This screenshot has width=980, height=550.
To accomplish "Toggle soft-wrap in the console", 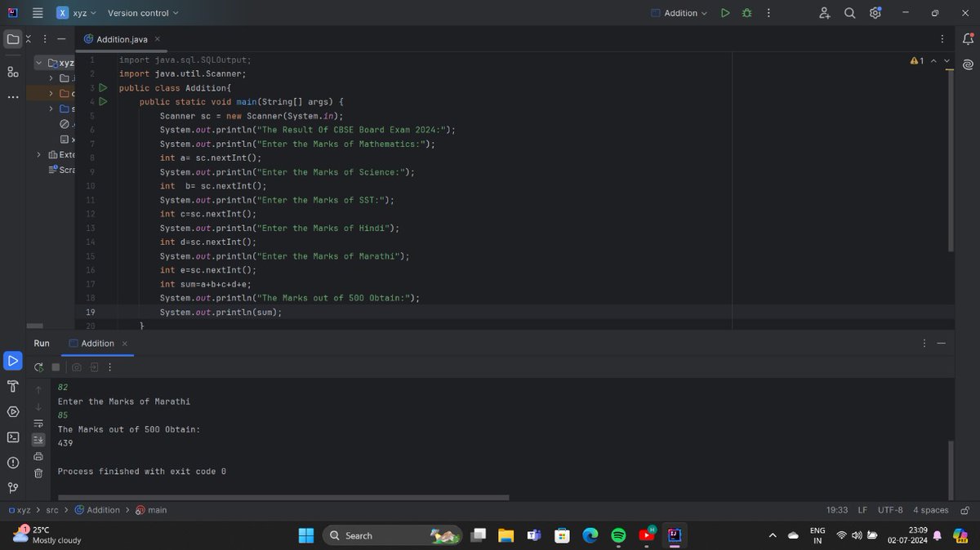I will [x=38, y=423].
